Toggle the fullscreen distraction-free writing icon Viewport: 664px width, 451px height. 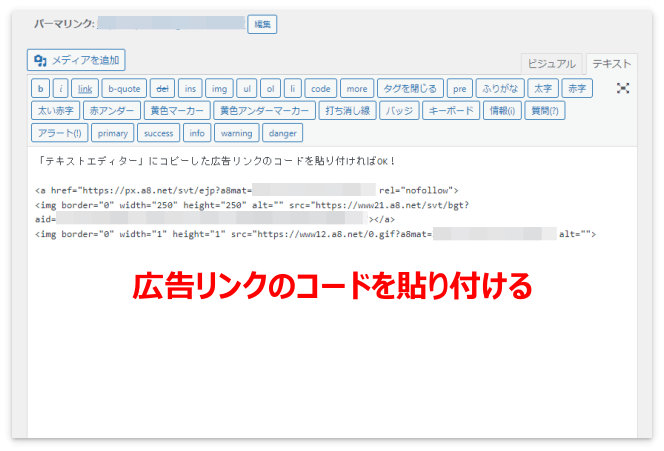622,88
